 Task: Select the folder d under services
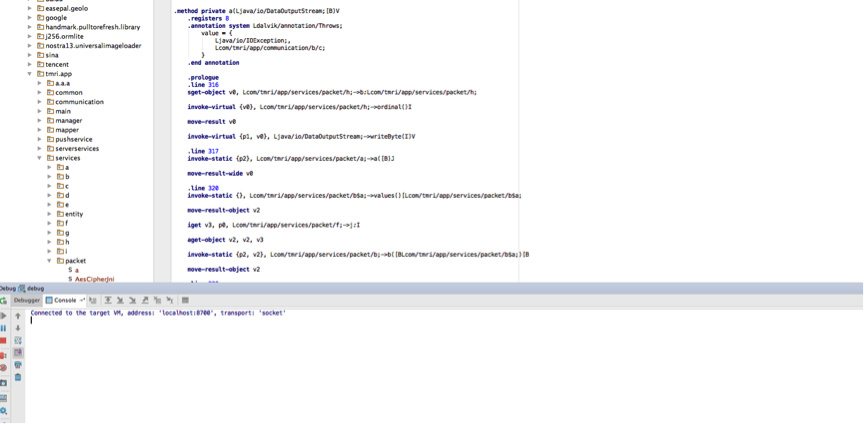pos(67,195)
